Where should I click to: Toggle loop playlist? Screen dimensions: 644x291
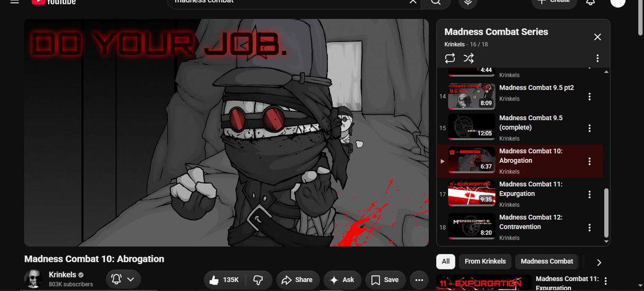click(x=450, y=59)
